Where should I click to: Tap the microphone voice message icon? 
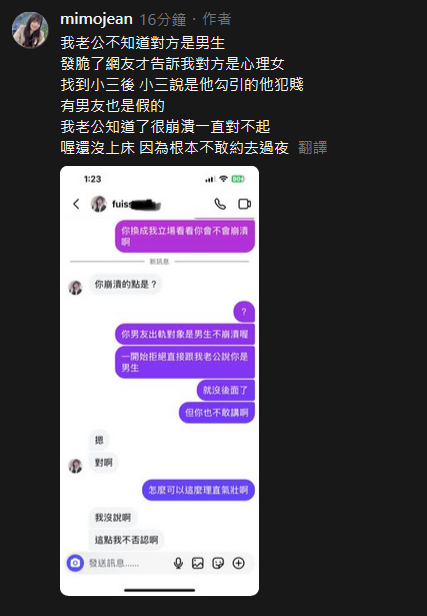click(178, 563)
